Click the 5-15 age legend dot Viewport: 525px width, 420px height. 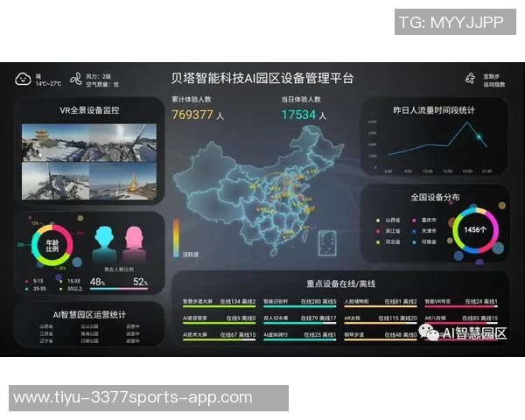coord(27,282)
